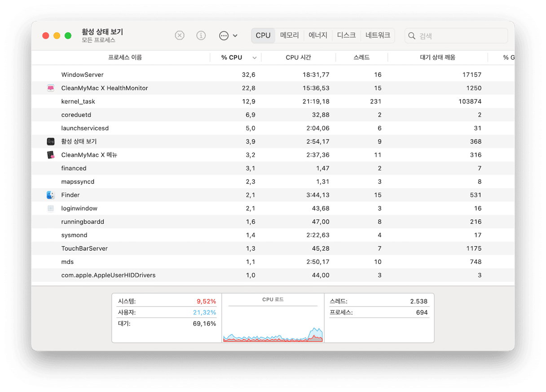Click the 모든 프로세스 subtitle
This screenshot has width=546, height=392.
(x=98, y=40)
